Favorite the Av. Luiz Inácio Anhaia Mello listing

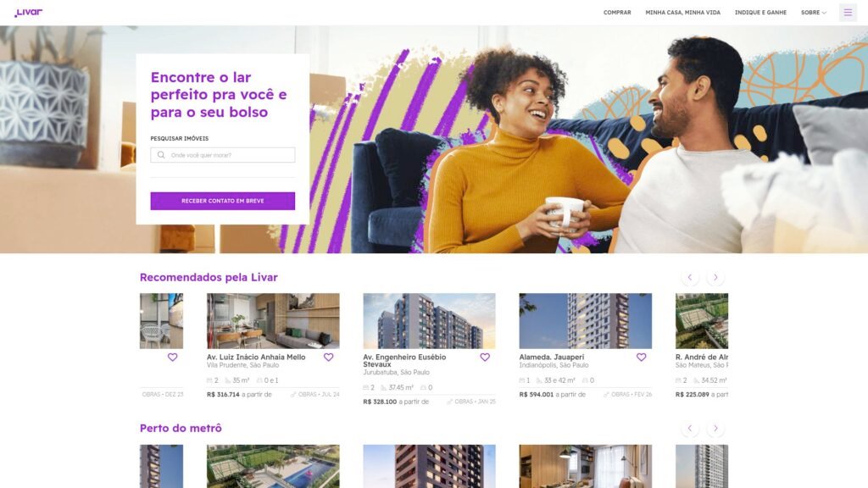point(329,358)
